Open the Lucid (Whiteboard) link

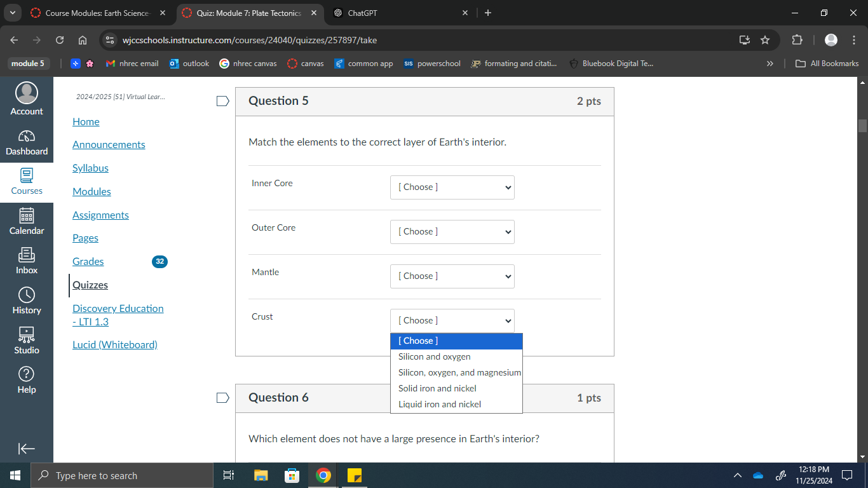(x=115, y=344)
